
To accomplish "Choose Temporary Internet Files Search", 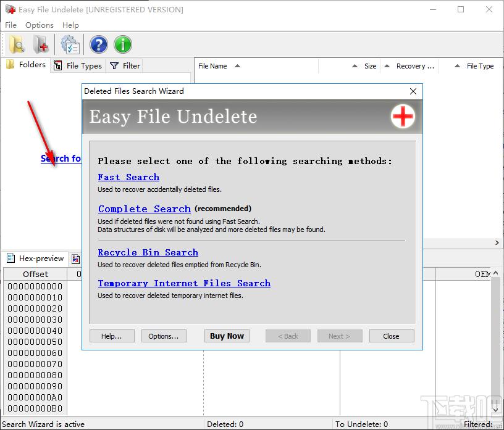I will point(184,283).
